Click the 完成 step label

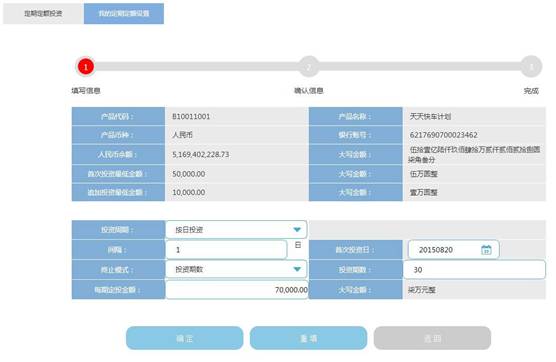click(531, 91)
